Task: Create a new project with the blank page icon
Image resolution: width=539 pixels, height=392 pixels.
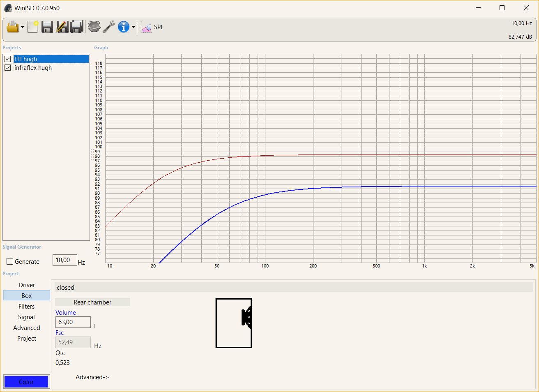Action: [32, 27]
